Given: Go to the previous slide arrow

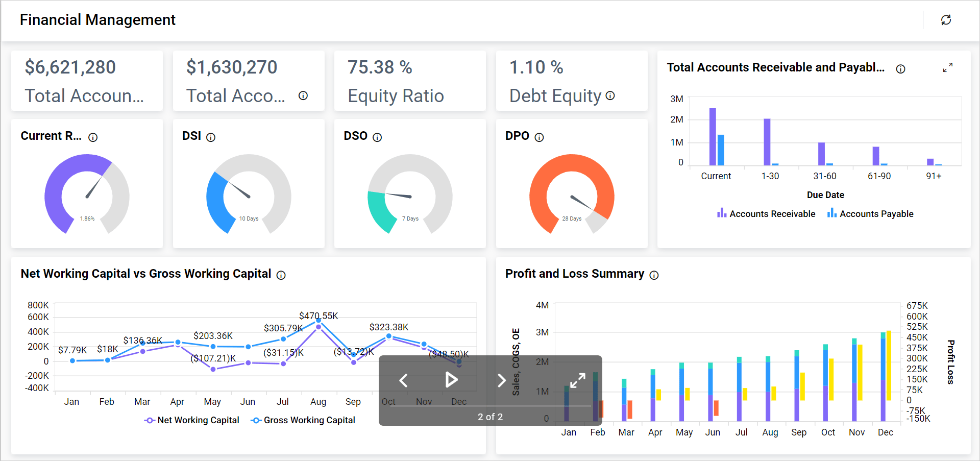Looking at the screenshot, I should point(403,380).
